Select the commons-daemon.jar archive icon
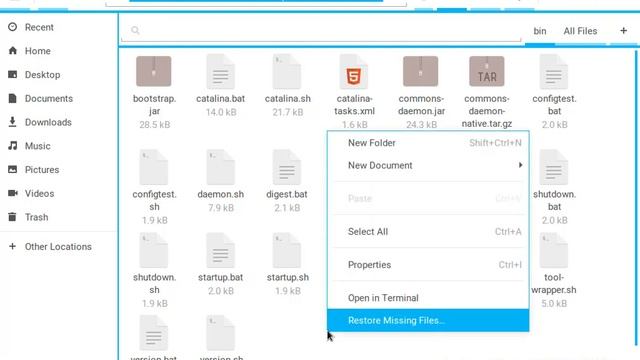Screen dimensions: 640x360 420,71
